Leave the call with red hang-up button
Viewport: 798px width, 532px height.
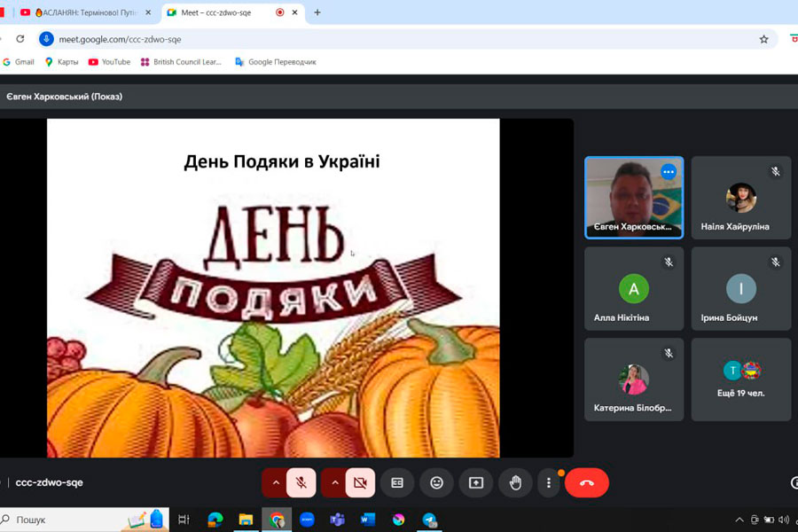click(x=587, y=482)
